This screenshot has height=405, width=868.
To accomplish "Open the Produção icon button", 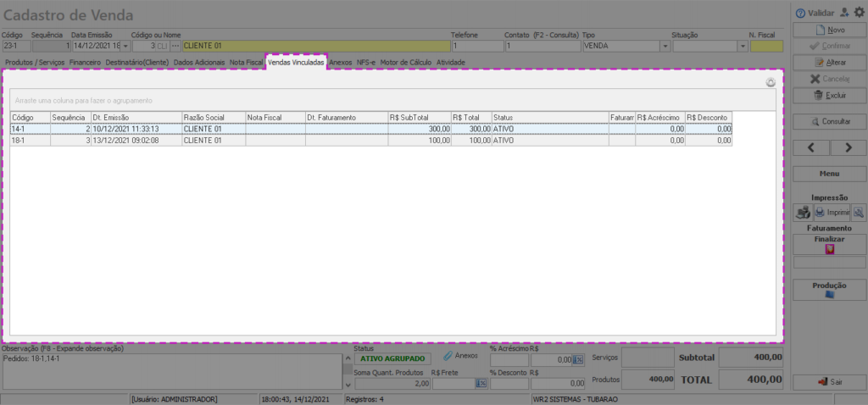I will coord(830,295).
